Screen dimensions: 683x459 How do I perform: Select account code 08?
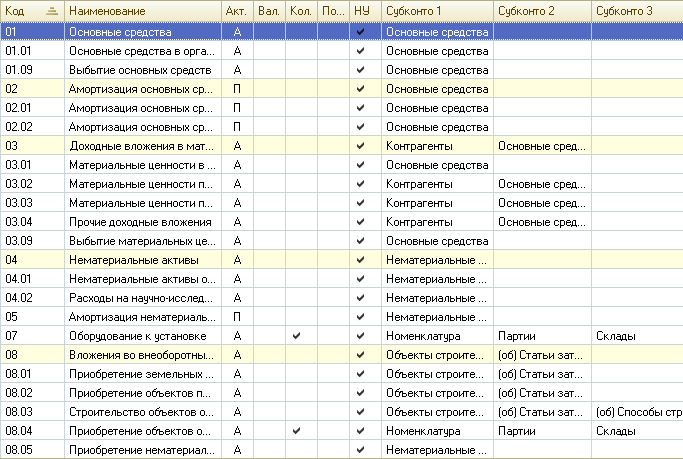(11, 355)
